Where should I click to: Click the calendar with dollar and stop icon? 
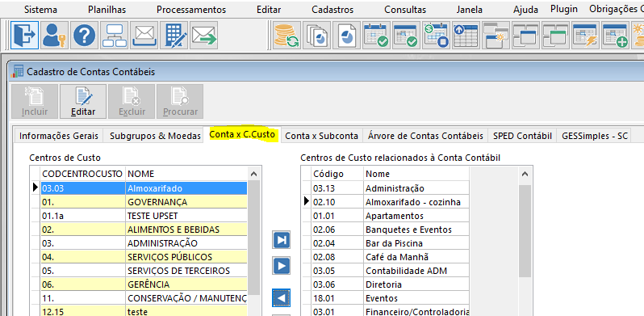(436, 35)
